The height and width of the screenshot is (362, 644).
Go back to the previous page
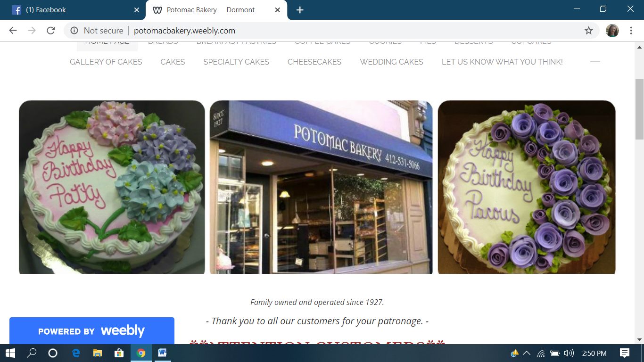[x=13, y=31]
